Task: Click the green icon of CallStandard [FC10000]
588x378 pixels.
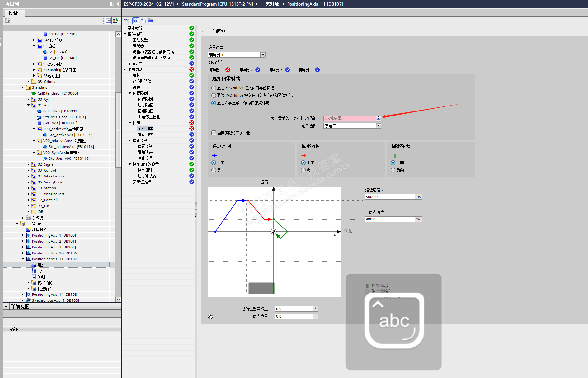Action: pyautogui.click(x=34, y=93)
